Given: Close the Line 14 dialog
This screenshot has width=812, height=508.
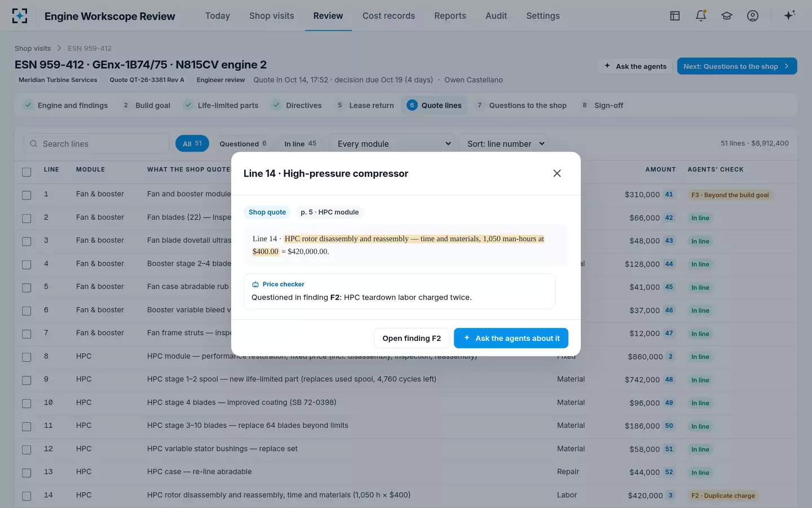Looking at the screenshot, I should 557,173.
